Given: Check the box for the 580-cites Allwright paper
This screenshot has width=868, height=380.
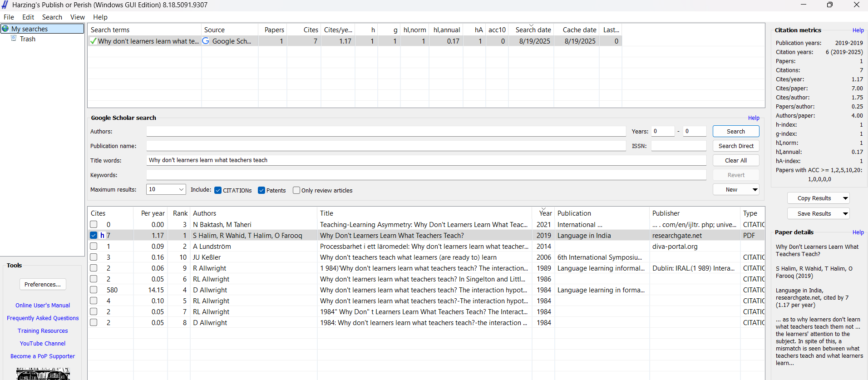Looking at the screenshot, I should click(x=94, y=290).
